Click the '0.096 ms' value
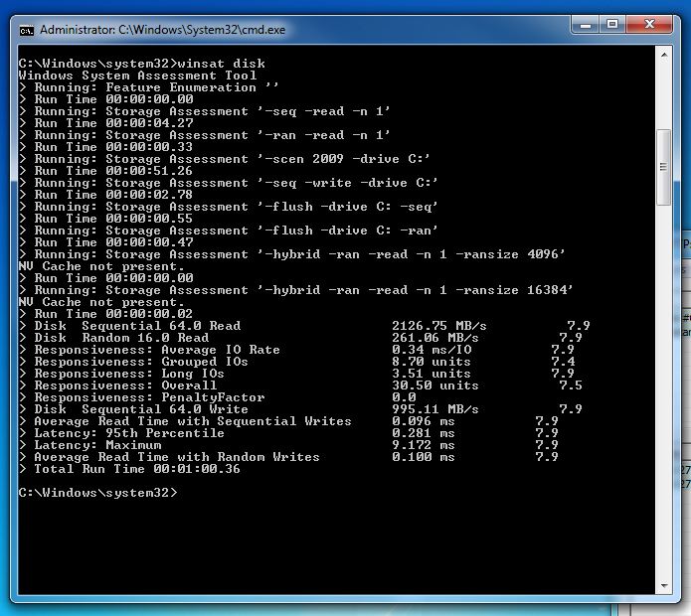Image resolution: width=691 pixels, height=616 pixels. (424, 421)
